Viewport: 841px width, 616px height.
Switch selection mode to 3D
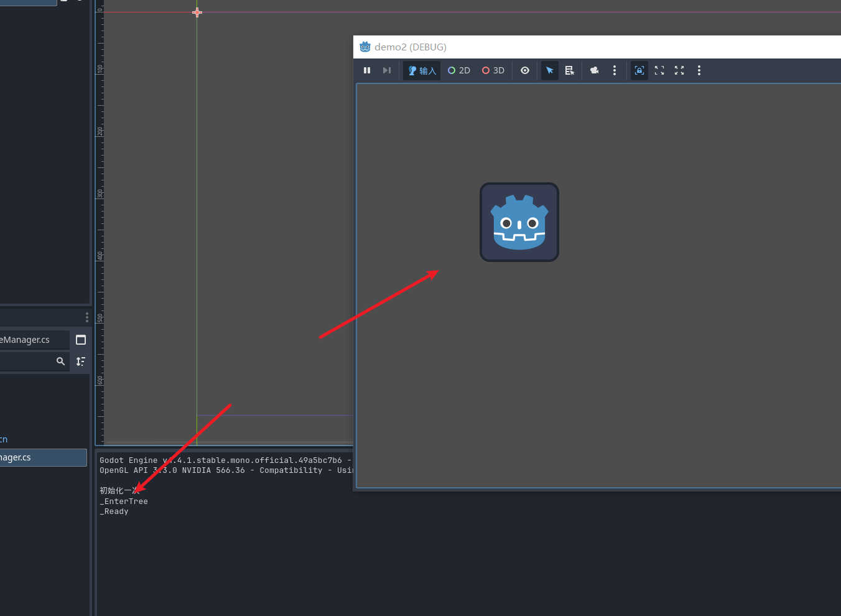click(493, 70)
